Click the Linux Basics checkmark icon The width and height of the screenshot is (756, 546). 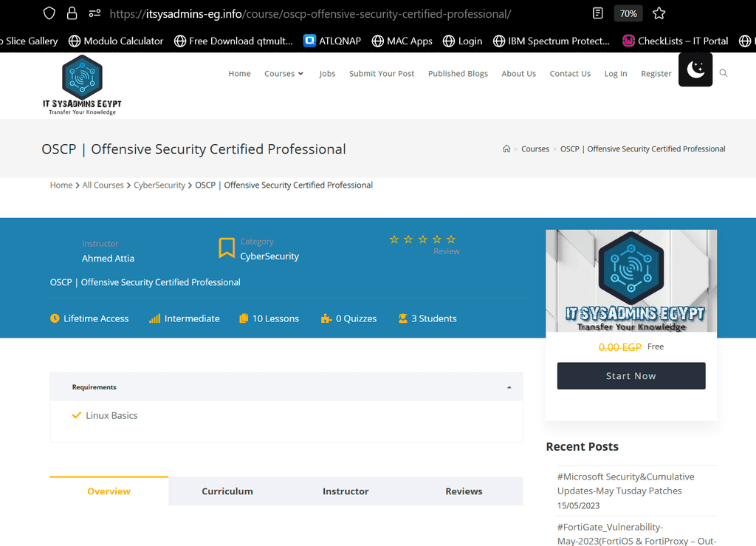tap(76, 415)
